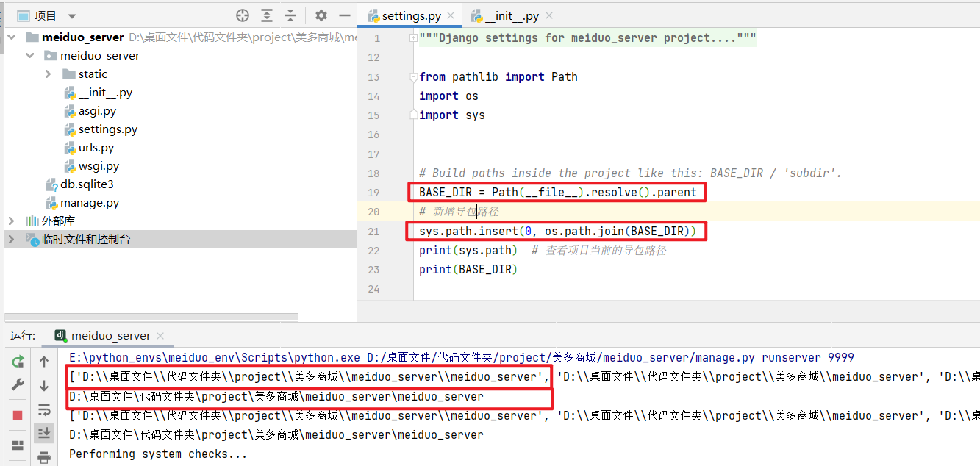This screenshot has height=466, width=980.
Task: Rerun the meiduo_server configuration
Action: 18,362
